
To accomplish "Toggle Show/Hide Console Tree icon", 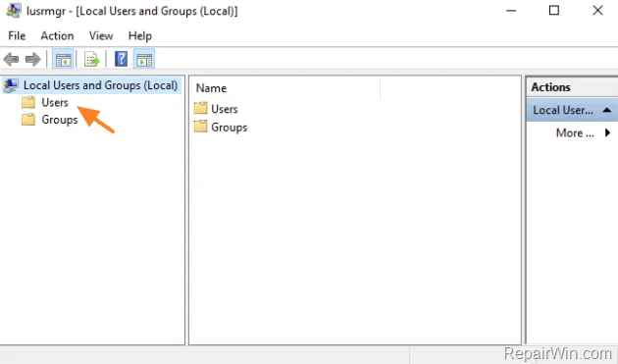I will click(x=63, y=60).
